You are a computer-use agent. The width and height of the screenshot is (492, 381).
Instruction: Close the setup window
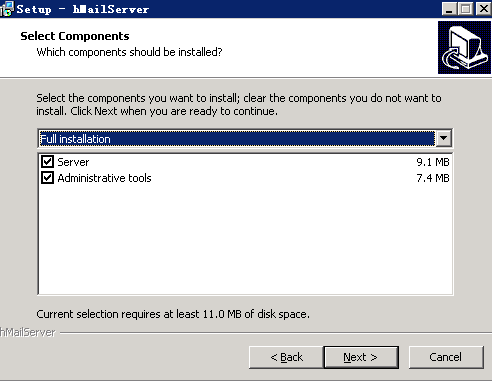coord(483,9)
